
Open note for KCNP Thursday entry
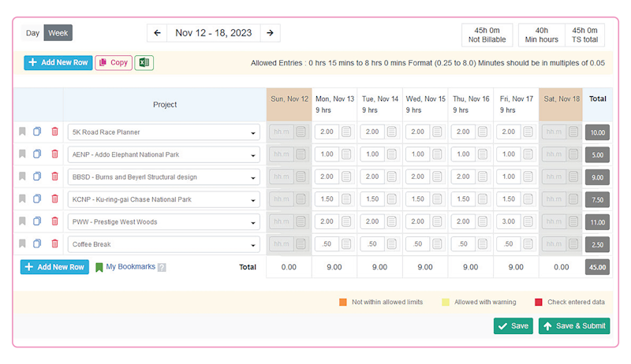pos(483,199)
